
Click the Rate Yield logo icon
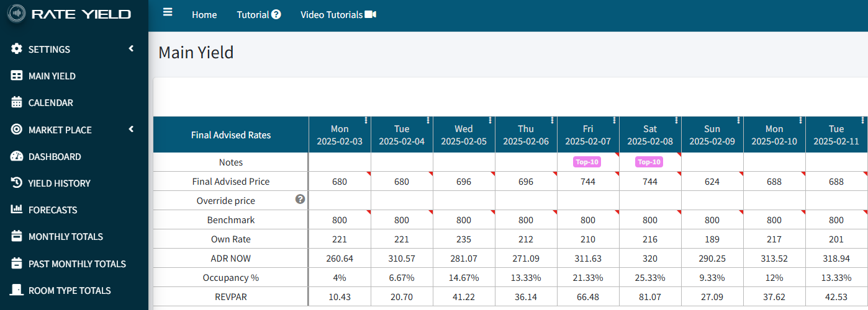tap(16, 14)
